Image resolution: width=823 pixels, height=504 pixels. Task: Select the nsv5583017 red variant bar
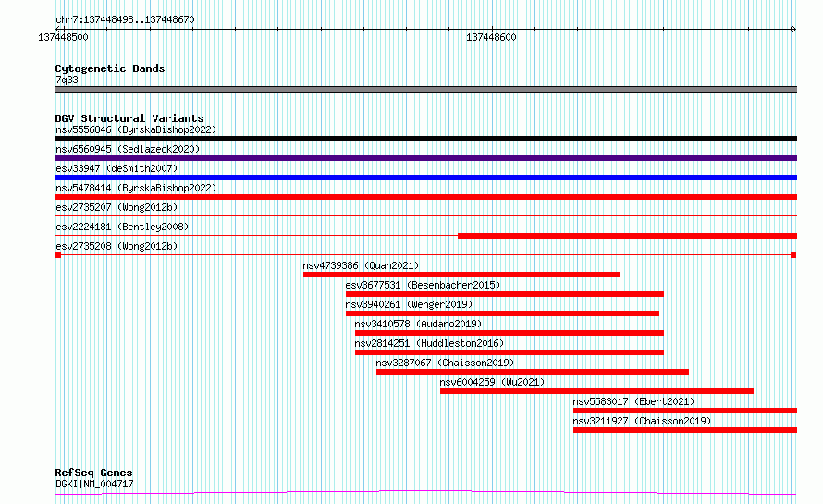coord(685,411)
